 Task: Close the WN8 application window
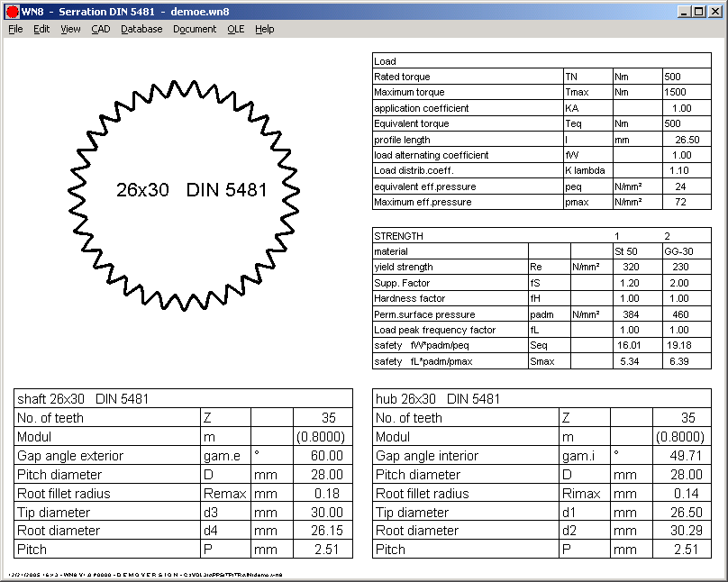coord(715,12)
